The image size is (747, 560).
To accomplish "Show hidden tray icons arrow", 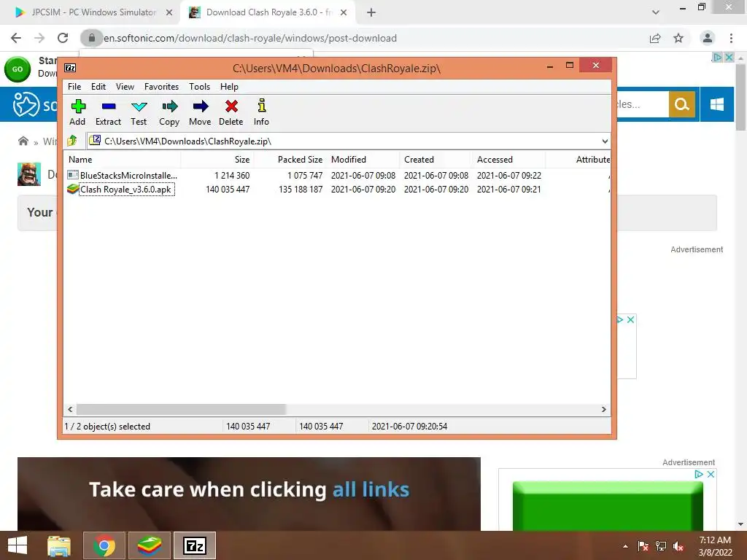I will tap(625, 547).
